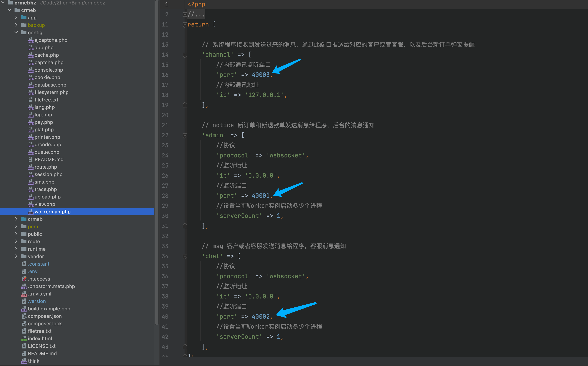Click the filetree.txt text icon in config
This screenshot has height=366, width=588.
pyautogui.click(x=31, y=100)
